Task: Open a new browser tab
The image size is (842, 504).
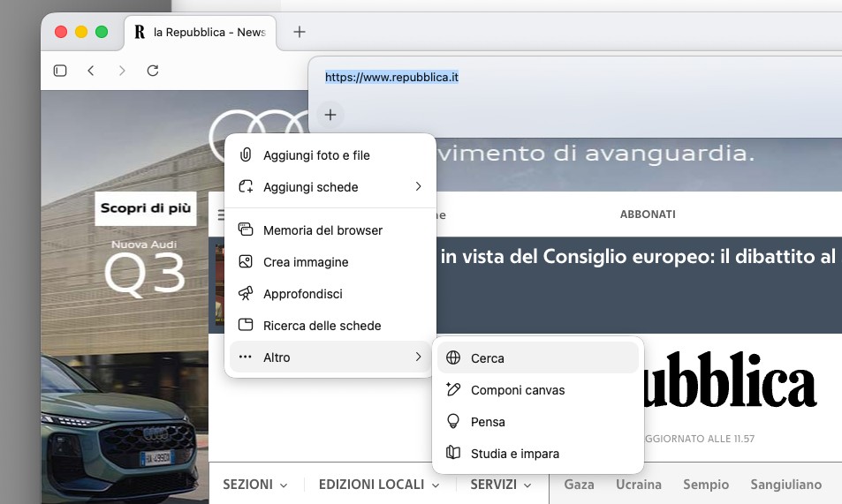Action: [x=300, y=32]
